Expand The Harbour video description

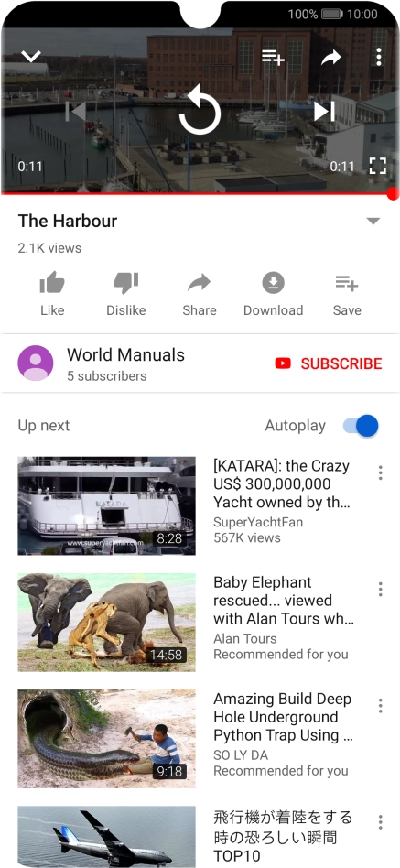(373, 221)
